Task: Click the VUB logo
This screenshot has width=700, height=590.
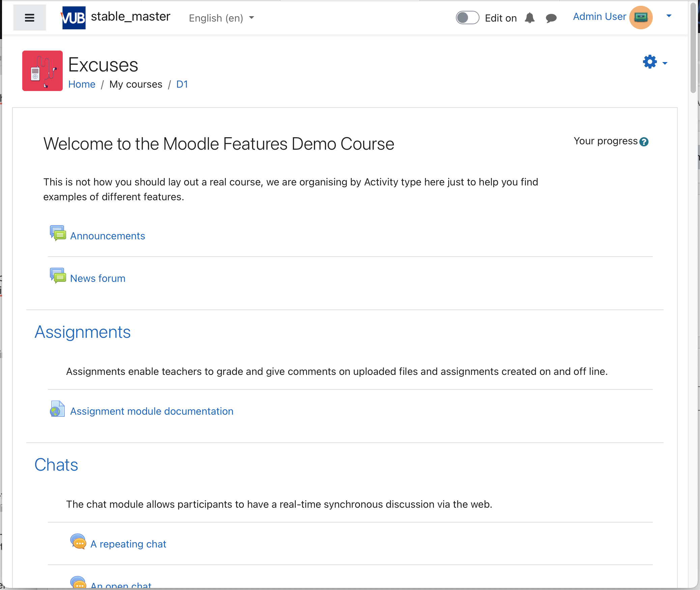Action: click(x=74, y=18)
